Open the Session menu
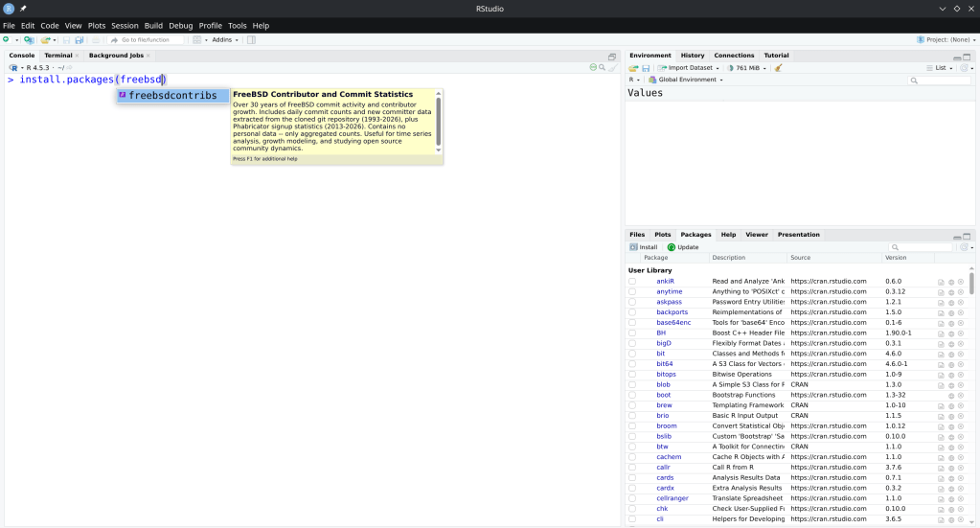Image resolution: width=980 pixels, height=528 pixels. coord(125,25)
